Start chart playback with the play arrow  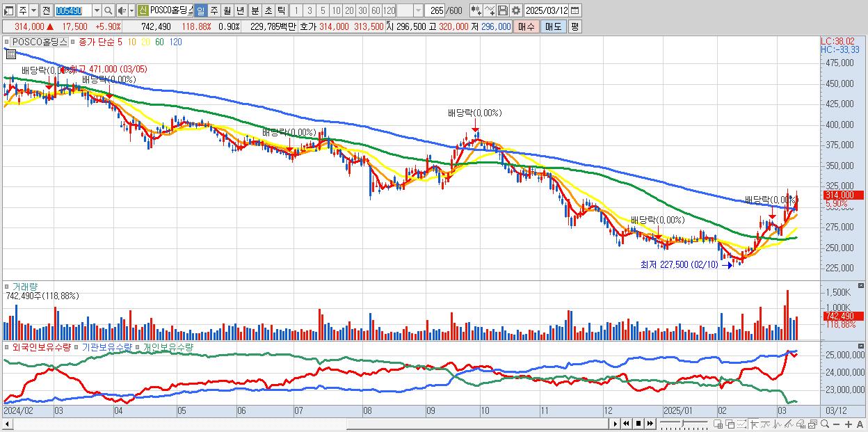(616, 424)
